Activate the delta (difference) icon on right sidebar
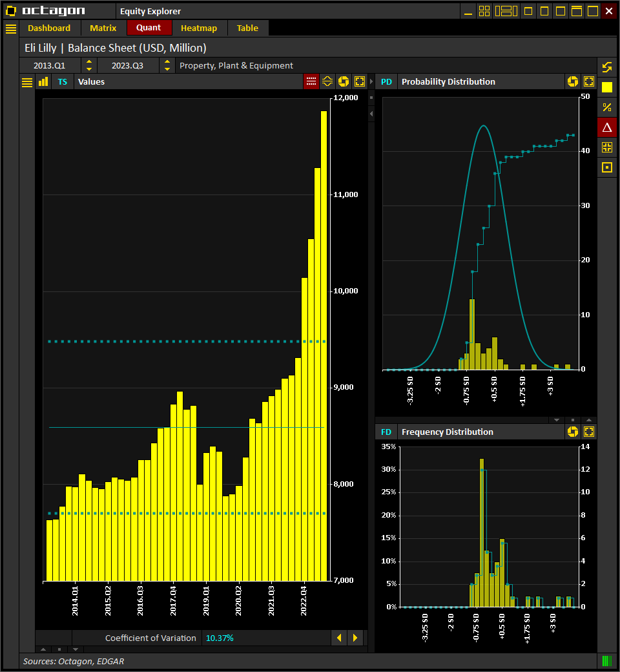Viewport: 620px width, 672px height. [x=607, y=127]
